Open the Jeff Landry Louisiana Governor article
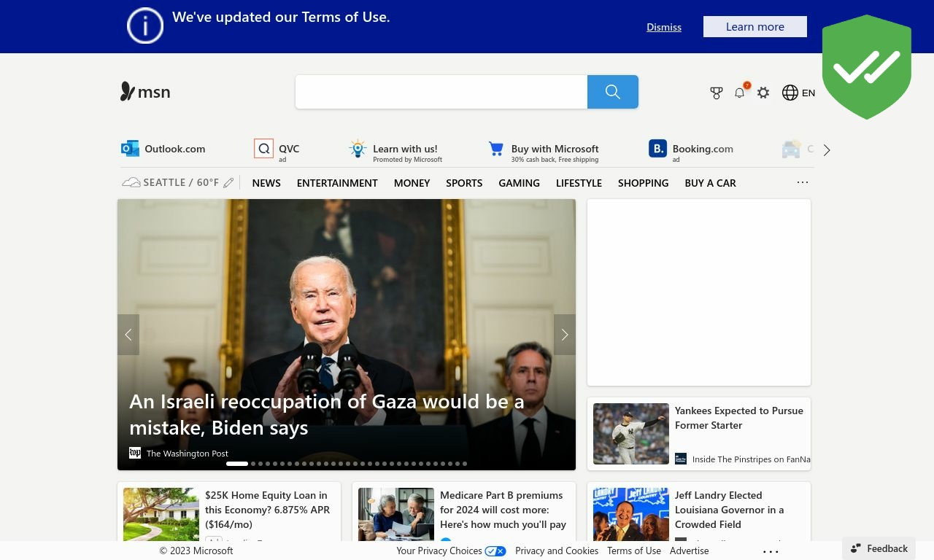The image size is (934, 560). tap(730, 510)
